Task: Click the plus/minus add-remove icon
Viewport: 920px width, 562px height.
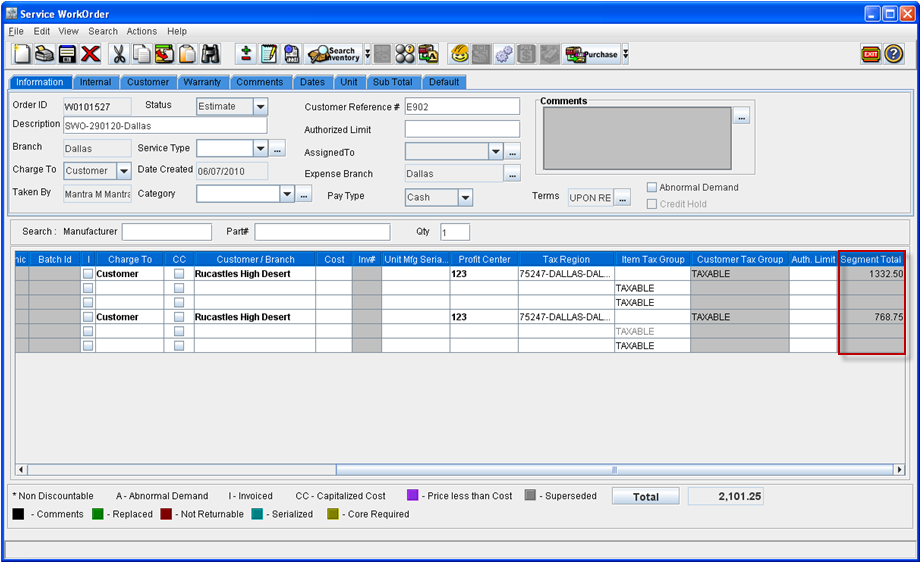Action: [246, 54]
